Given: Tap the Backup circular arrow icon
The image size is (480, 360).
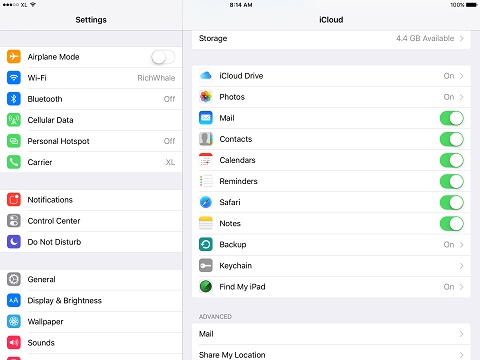Looking at the screenshot, I should (206, 244).
